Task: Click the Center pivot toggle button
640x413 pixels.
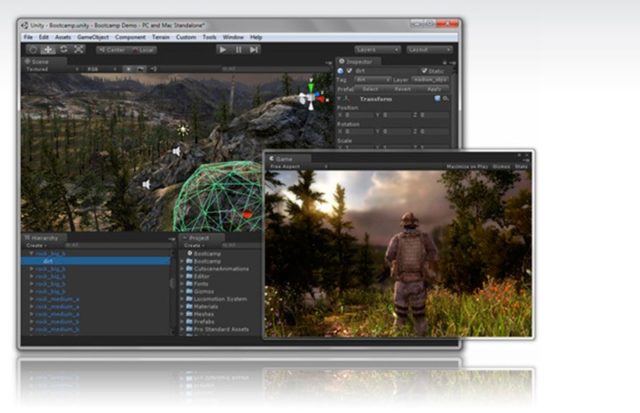Action: [x=112, y=50]
